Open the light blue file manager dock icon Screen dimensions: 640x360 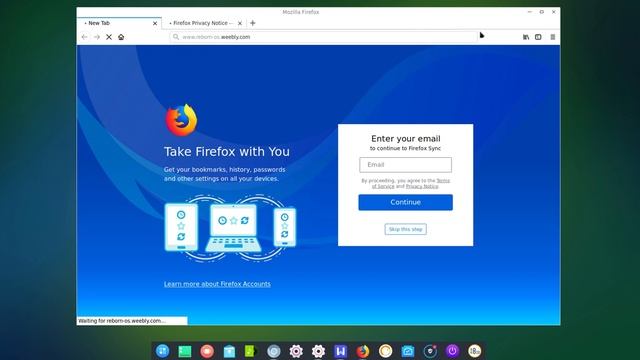(x=229, y=351)
